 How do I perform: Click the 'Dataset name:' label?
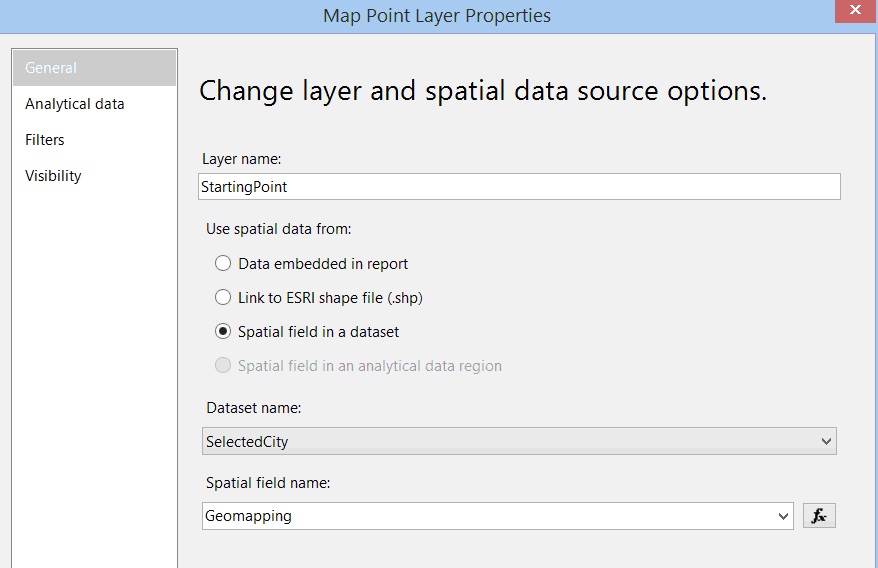(x=254, y=408)
